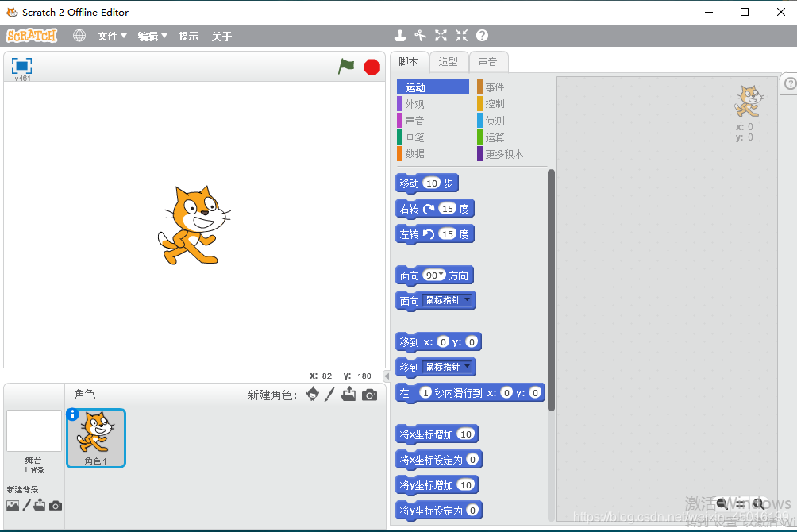This screenshot has height=532, width=797.
Task: Click y field in 移到 x y block
Action: tap(472, 341)
